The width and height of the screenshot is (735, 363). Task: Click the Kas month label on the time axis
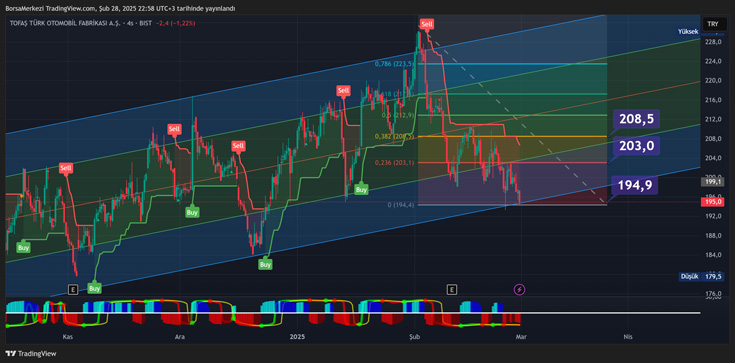coord(67,337)
